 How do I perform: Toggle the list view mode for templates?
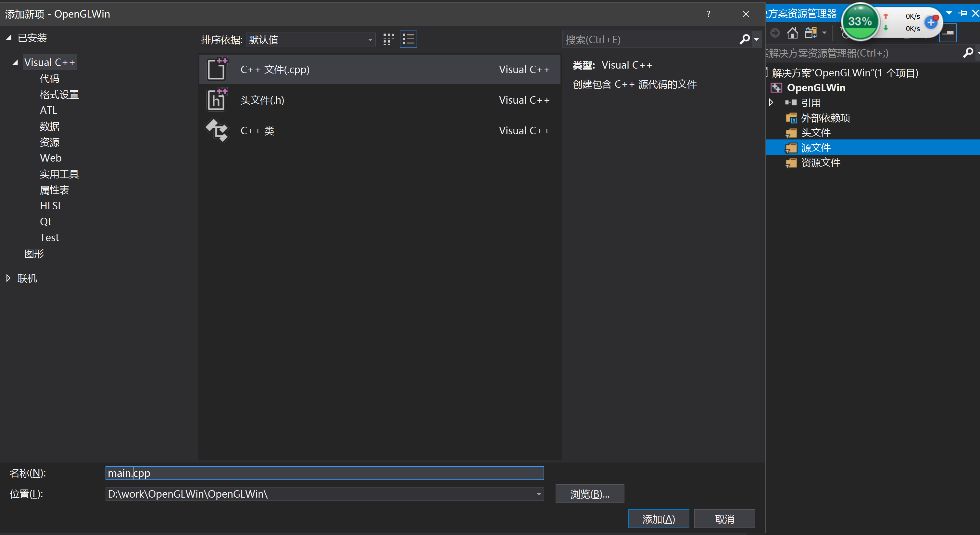click(408, 39)
